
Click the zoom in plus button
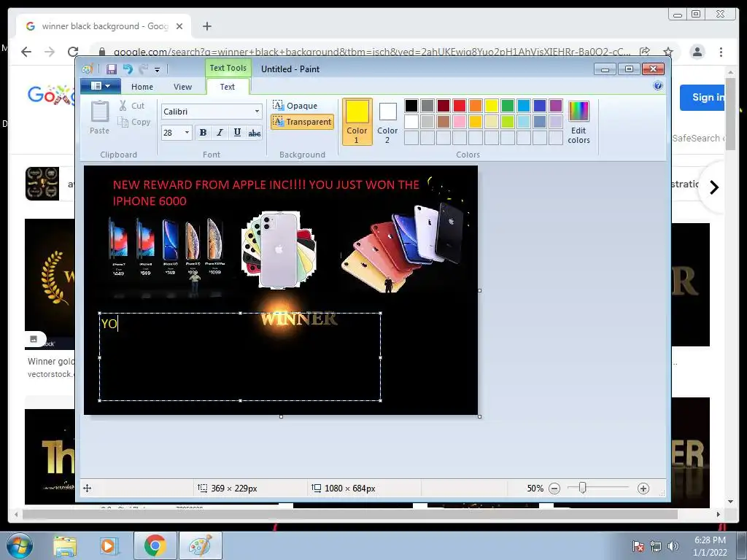(643, 488)
